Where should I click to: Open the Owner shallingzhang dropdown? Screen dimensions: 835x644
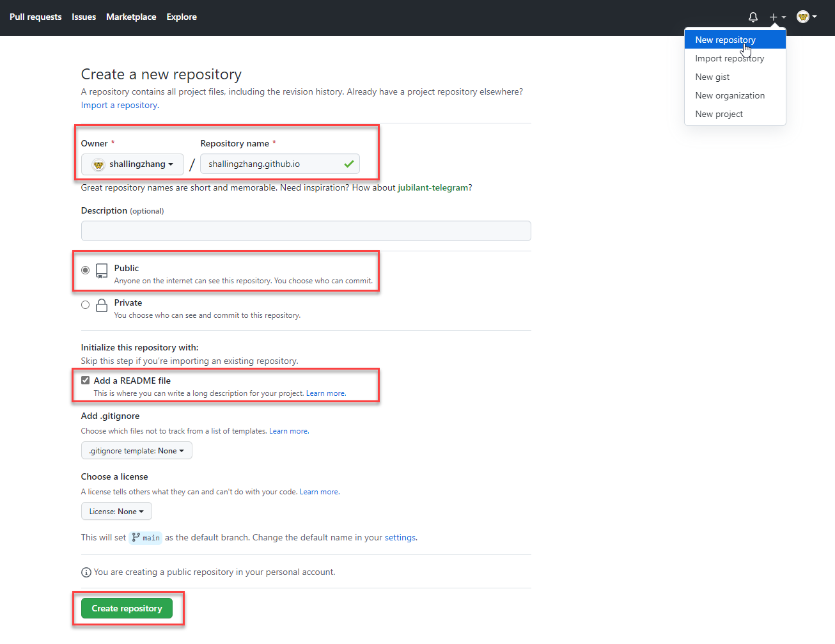click(132, 164)
